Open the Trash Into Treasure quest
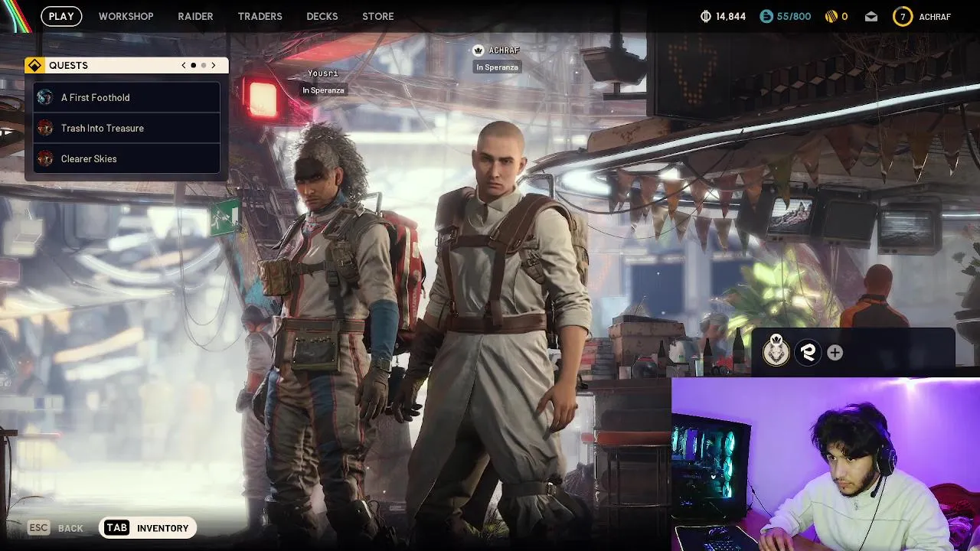The height and width of the screenshot is (551, 980). click(127, 128)
